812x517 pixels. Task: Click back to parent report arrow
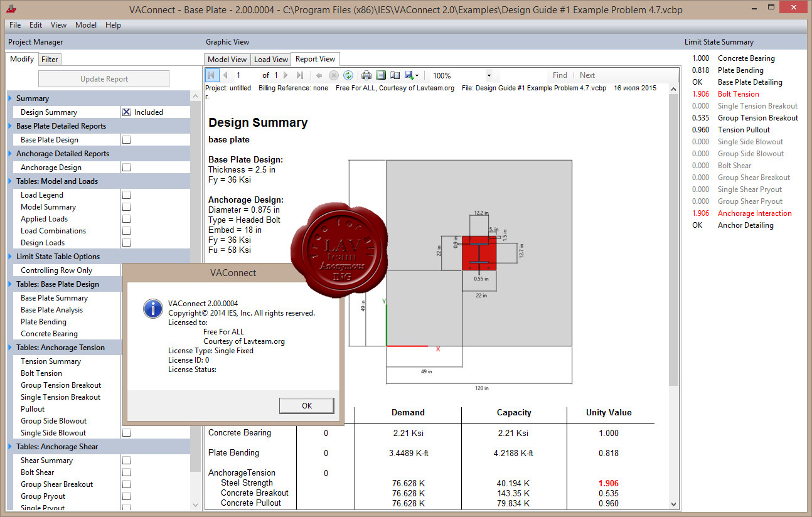319,75
